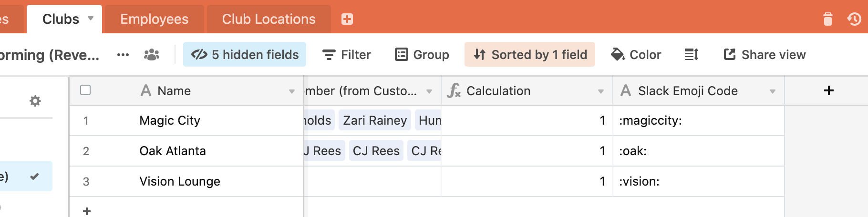
Task: Open the 5 hidden fields button
Action: (245, 54)
